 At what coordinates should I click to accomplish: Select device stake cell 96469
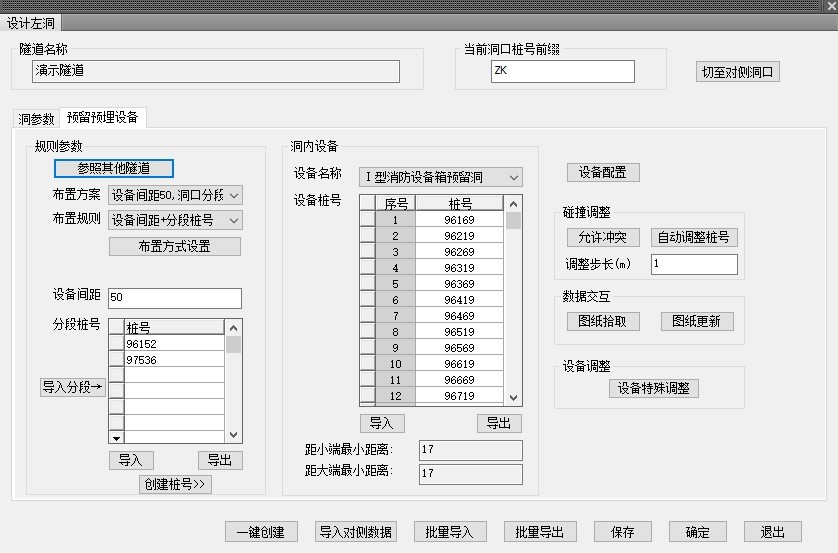click(x=459, y=316)
